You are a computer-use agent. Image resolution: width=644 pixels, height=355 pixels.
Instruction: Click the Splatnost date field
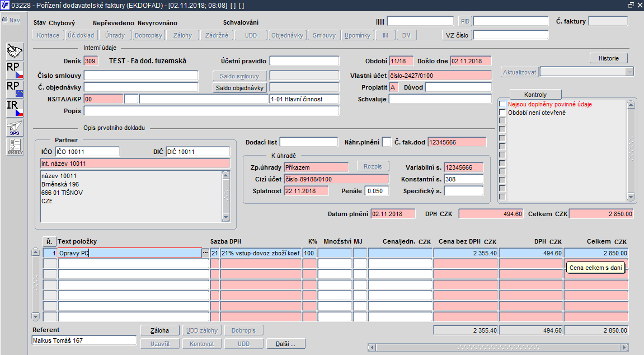click(x=307, y=191)
